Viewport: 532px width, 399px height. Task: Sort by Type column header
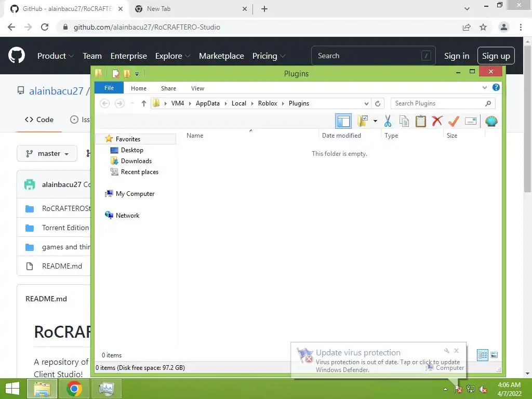[391, 136]
